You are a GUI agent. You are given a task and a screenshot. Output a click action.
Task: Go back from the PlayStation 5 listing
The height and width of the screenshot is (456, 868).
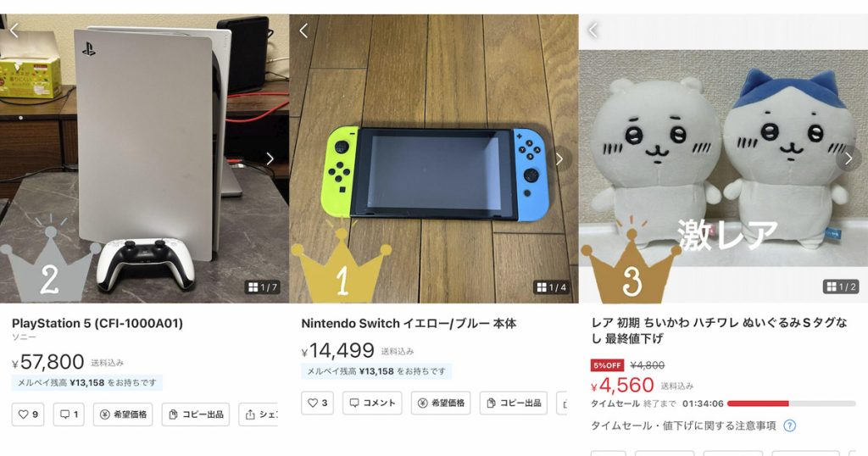(x=14, y=30)
